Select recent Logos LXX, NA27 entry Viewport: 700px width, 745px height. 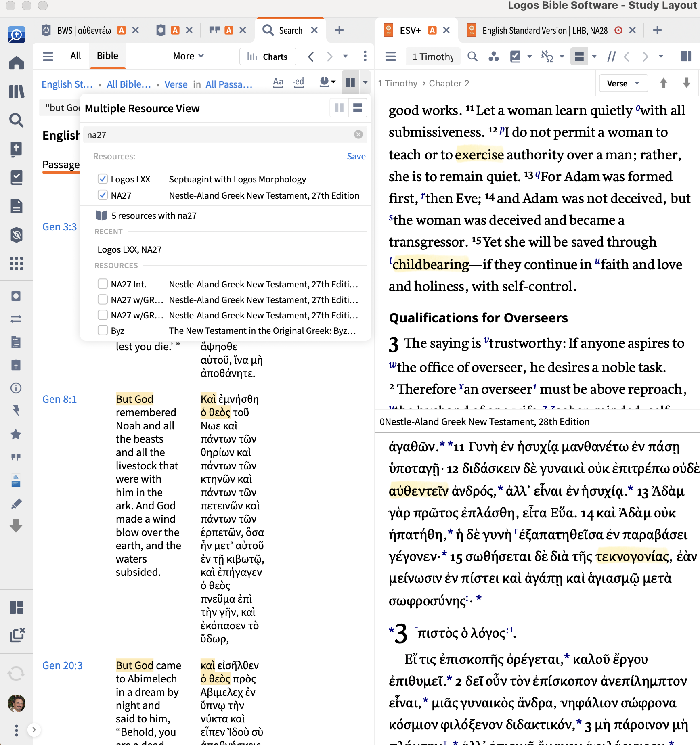point(130,250)
